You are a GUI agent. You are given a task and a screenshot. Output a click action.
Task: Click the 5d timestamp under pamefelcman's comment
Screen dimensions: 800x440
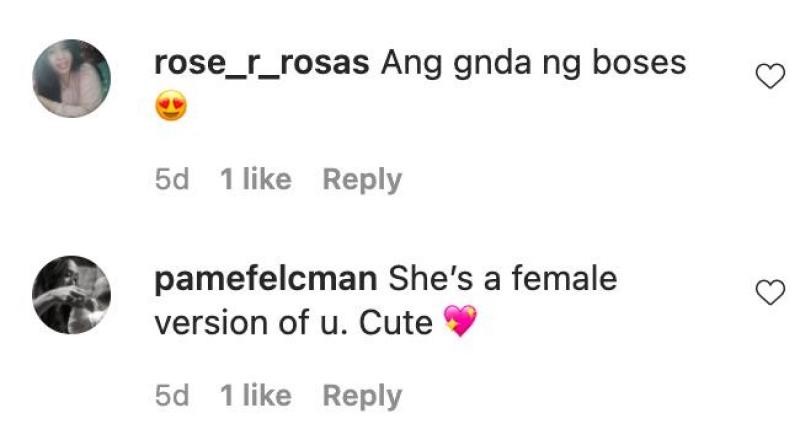pyautogui.click(x=172, y=396)
